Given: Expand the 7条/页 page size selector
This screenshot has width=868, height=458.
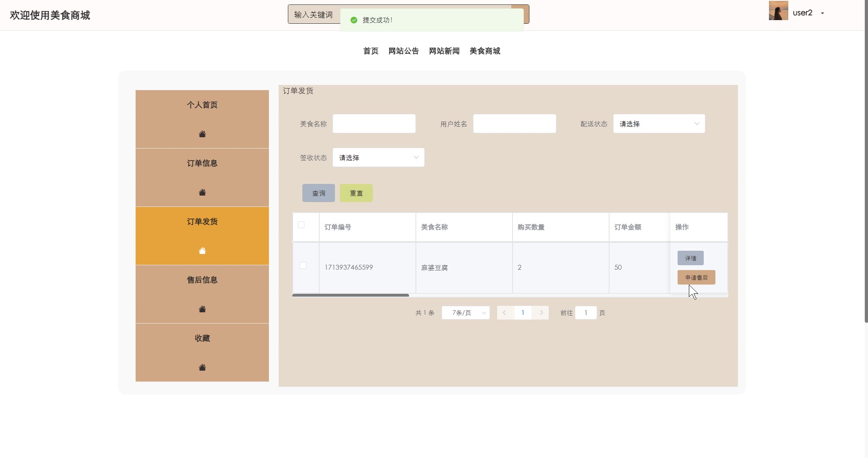Looking at the screenshot, I should point(465,313).
